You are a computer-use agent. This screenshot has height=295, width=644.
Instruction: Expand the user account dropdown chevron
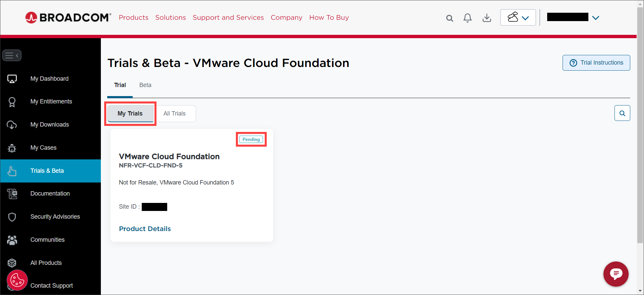[595, 18]
